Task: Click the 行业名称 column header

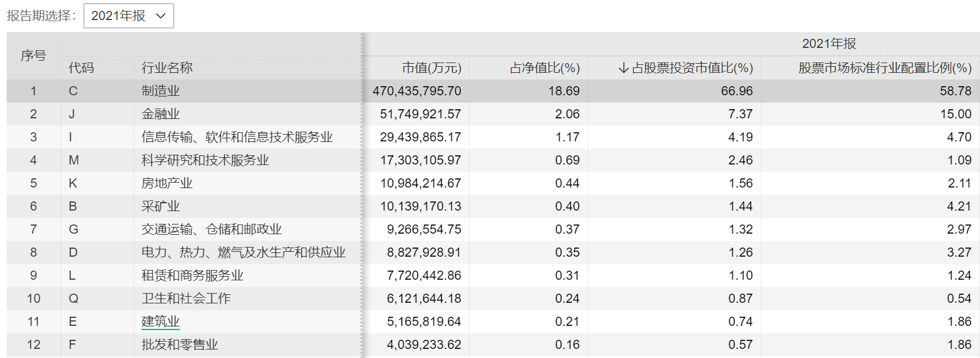Action: point(166,68)
